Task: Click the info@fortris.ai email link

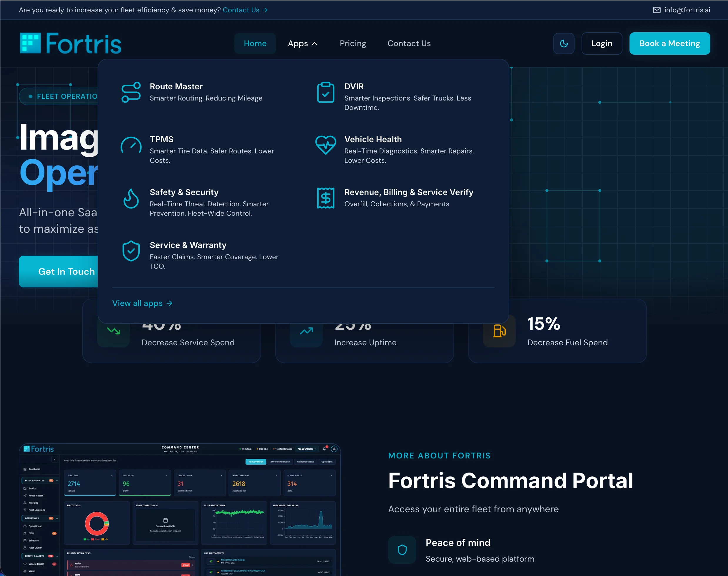Action: click(x=687, y=10)
